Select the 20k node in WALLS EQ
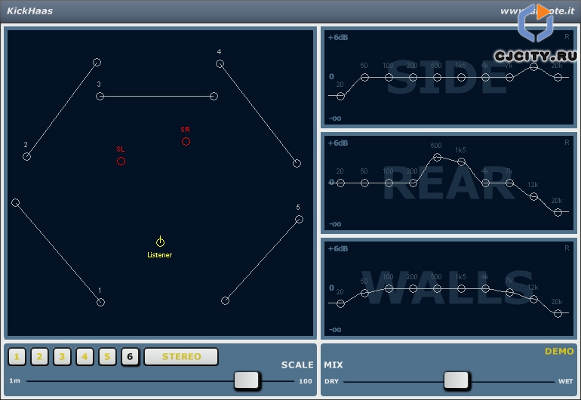The width and height of the screenshot is (581, 400). point(558,313)
